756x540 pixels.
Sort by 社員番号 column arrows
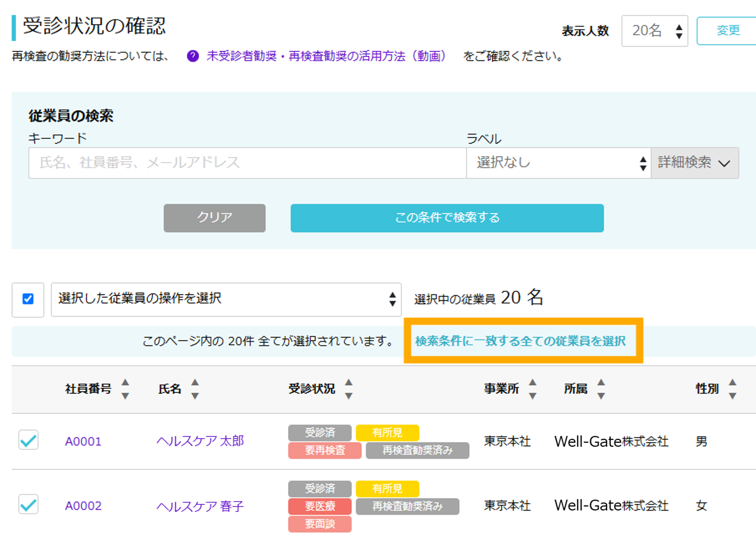click(125, 389)
